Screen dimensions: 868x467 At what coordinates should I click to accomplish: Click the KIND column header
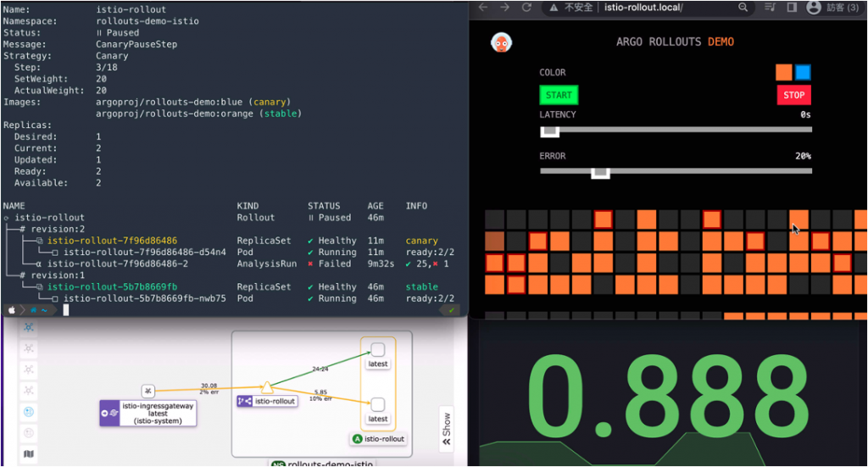tap(248, 206)
